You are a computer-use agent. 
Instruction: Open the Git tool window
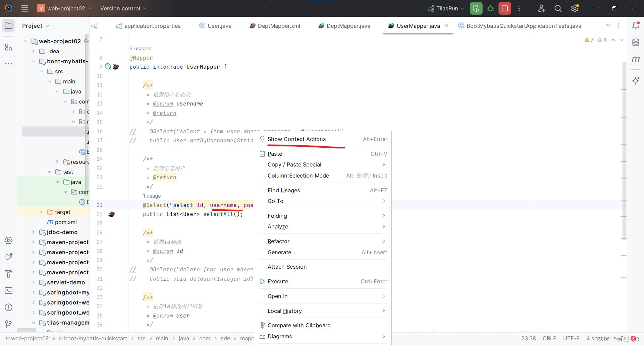click(x=9, y=324)
